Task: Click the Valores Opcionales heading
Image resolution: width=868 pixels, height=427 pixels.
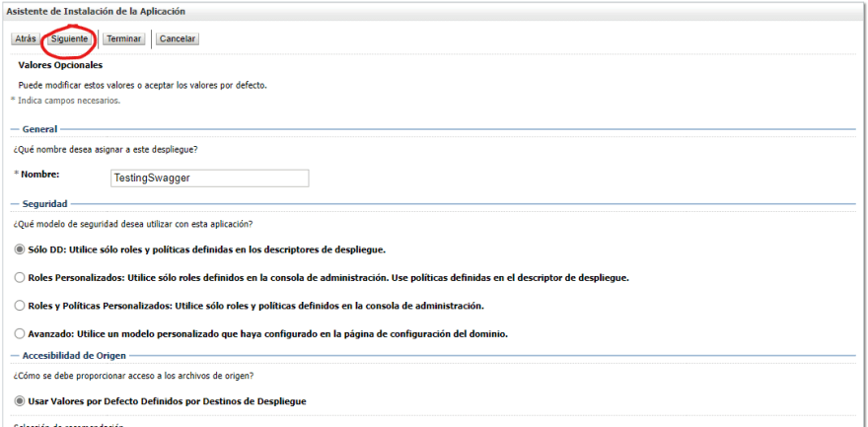Action: [x=60, y=65]
